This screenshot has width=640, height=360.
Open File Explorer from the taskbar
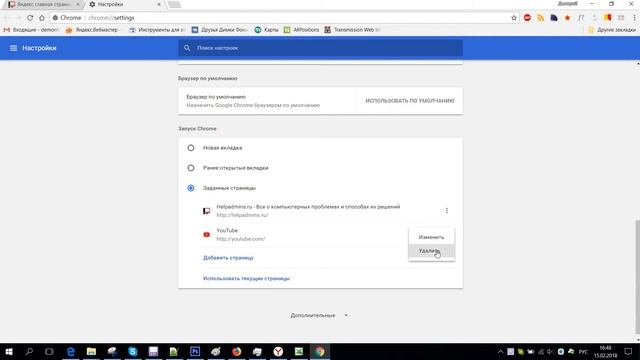tap(91, 351)
